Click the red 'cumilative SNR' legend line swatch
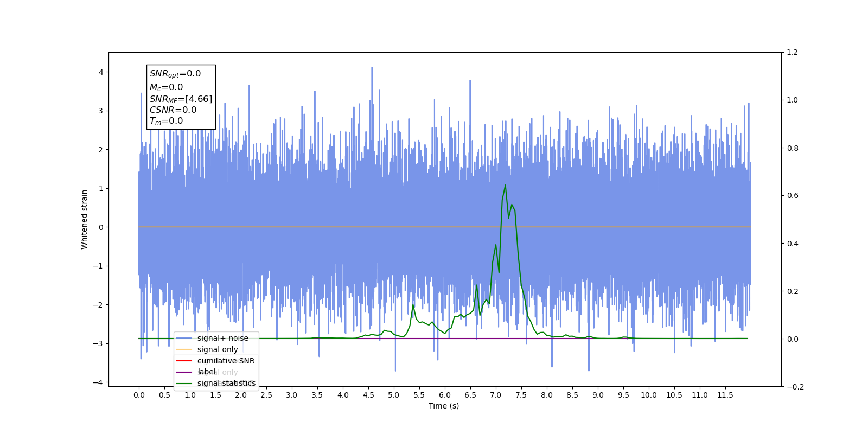 184,361
